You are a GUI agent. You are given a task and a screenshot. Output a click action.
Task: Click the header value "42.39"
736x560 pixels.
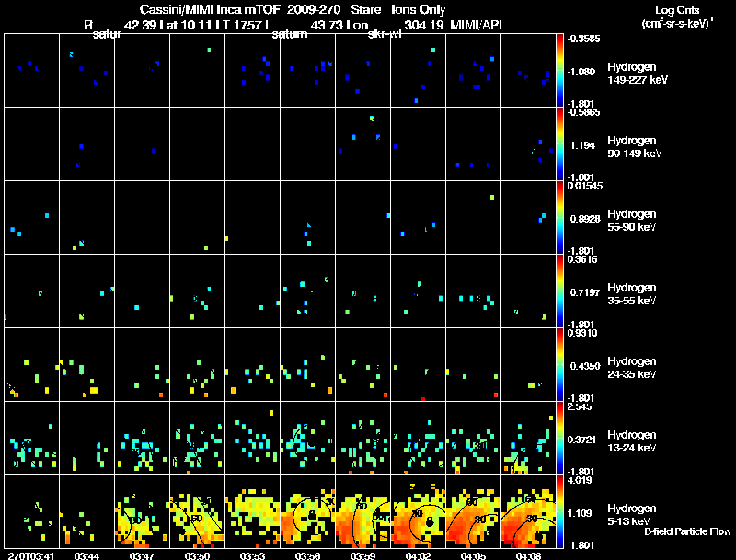(140, 25)
